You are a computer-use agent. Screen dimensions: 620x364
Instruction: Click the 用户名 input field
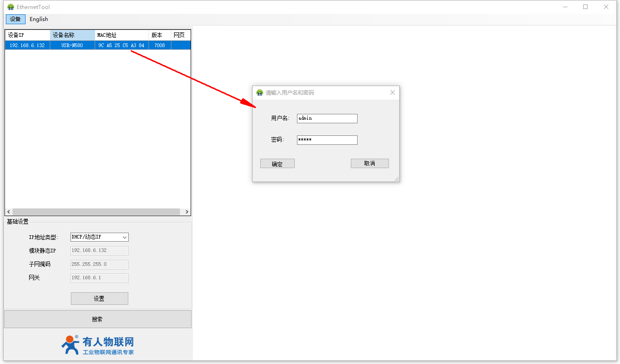click(x=327, y=118)
